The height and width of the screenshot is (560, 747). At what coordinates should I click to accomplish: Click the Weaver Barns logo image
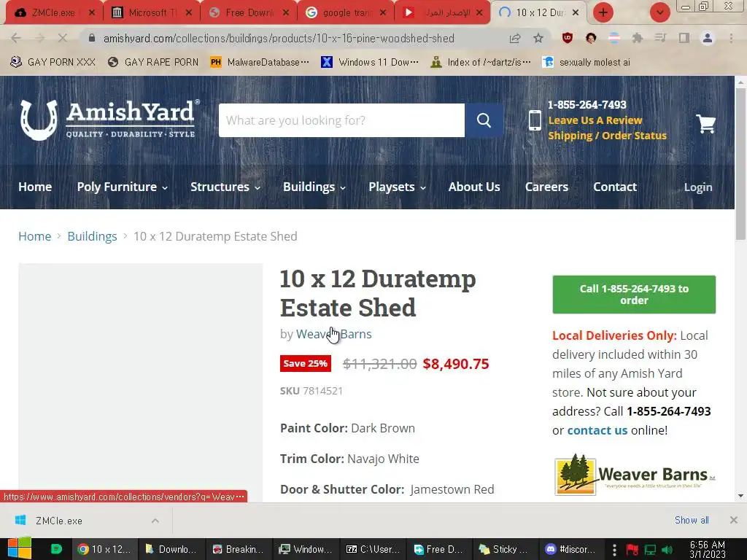pos(635,474)
